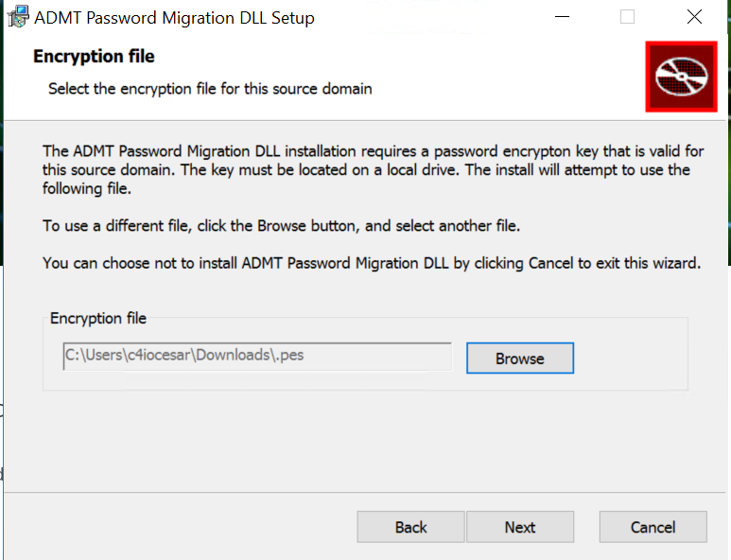Click the greyed-out maximize button
The width and height of the screenshot is (731, 560).
point(627,17)
